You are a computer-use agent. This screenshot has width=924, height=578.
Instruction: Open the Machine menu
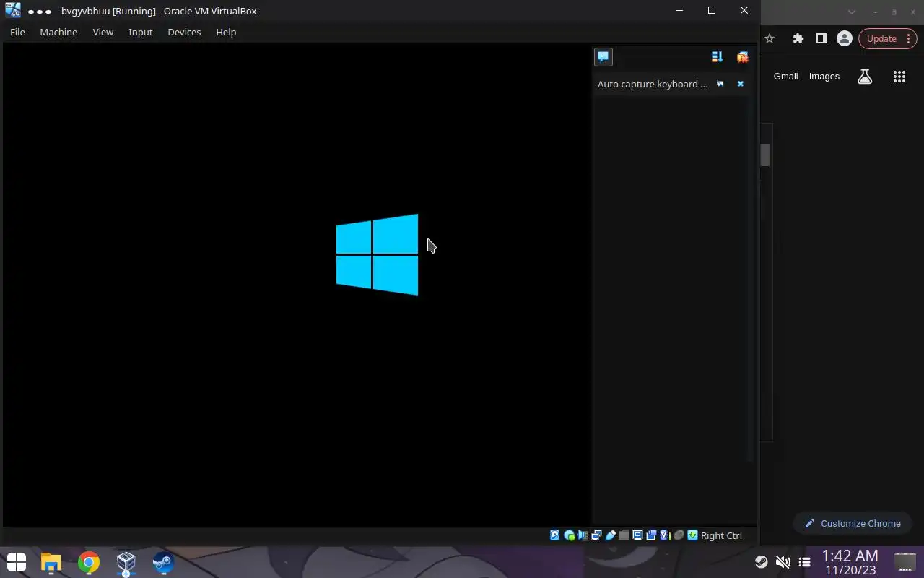(58, 32)
